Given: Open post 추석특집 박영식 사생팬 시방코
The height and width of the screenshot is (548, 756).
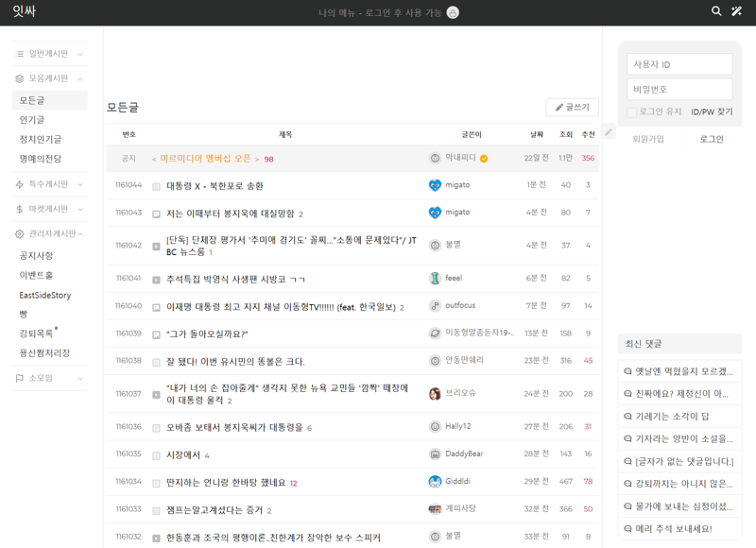Looking at the screenshot, I should tap(235, 279).
